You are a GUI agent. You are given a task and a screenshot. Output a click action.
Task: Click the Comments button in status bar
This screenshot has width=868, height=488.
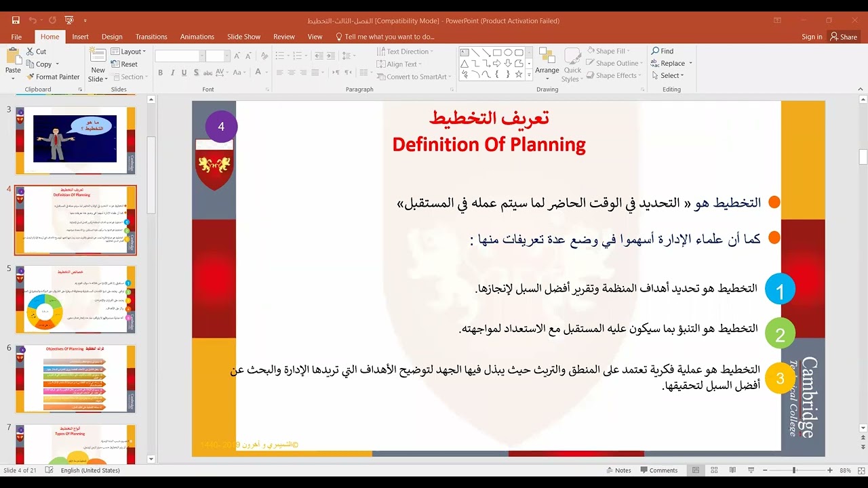tap(658, 470)
